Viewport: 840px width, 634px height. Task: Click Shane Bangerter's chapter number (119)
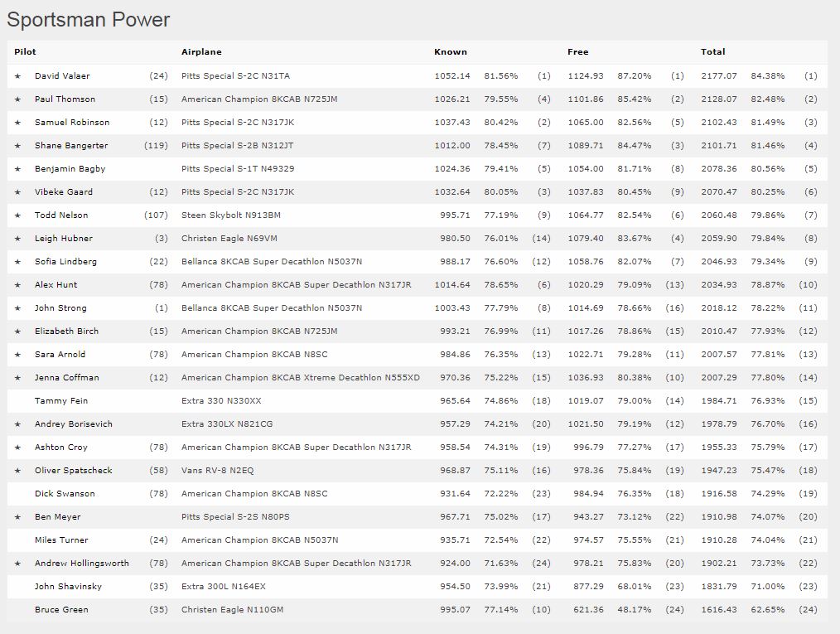click(156, 146)
